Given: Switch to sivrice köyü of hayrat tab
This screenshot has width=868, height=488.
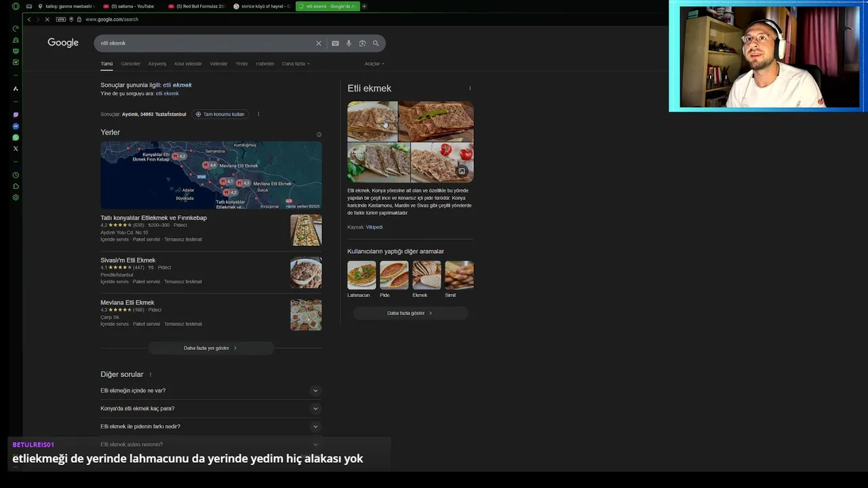Looking at the screenshot, I should click(262, 6).
